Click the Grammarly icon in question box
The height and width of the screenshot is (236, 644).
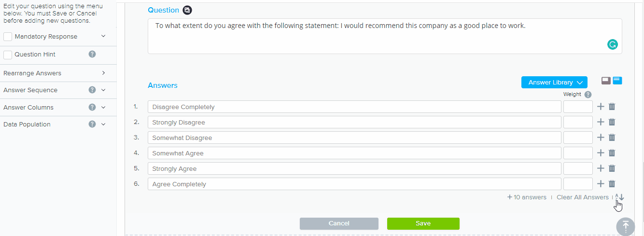click(612, 45)
